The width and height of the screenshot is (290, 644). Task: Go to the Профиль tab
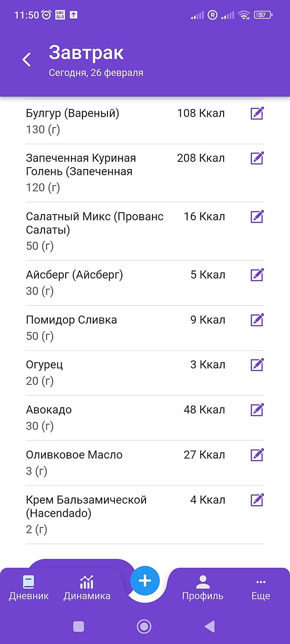pos(203,588)
